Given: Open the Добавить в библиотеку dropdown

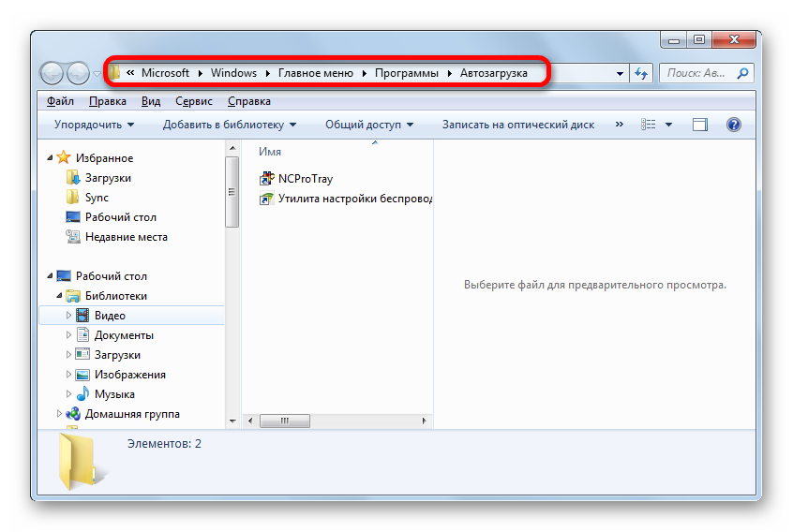Looking at the screenshot, I should (x=229, y=125).
